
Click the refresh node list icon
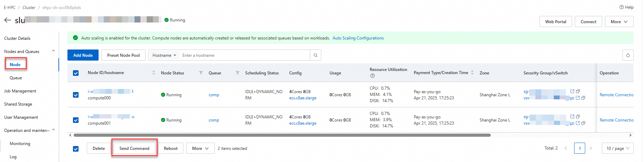coord(628,55)
